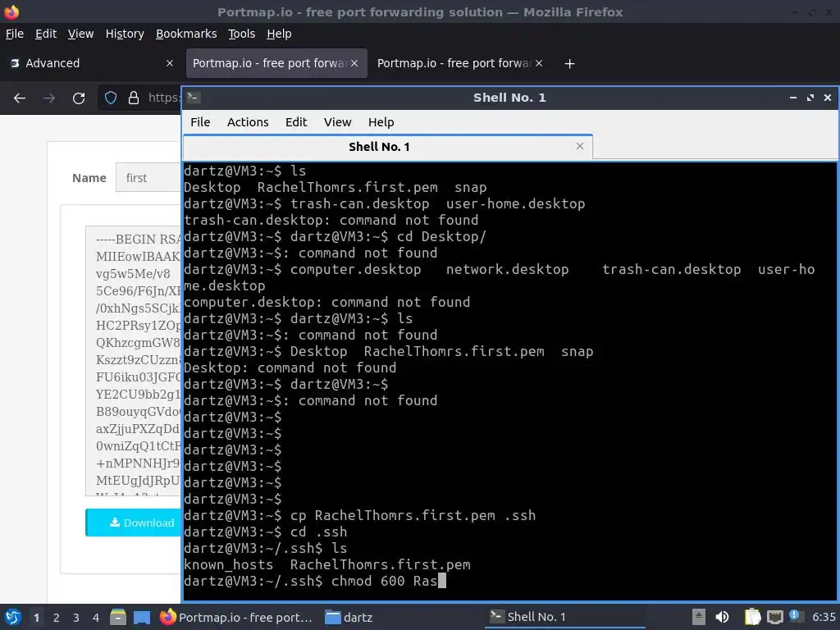
Task: Open the Firefox Edit menu
Action: pos(46,34)
